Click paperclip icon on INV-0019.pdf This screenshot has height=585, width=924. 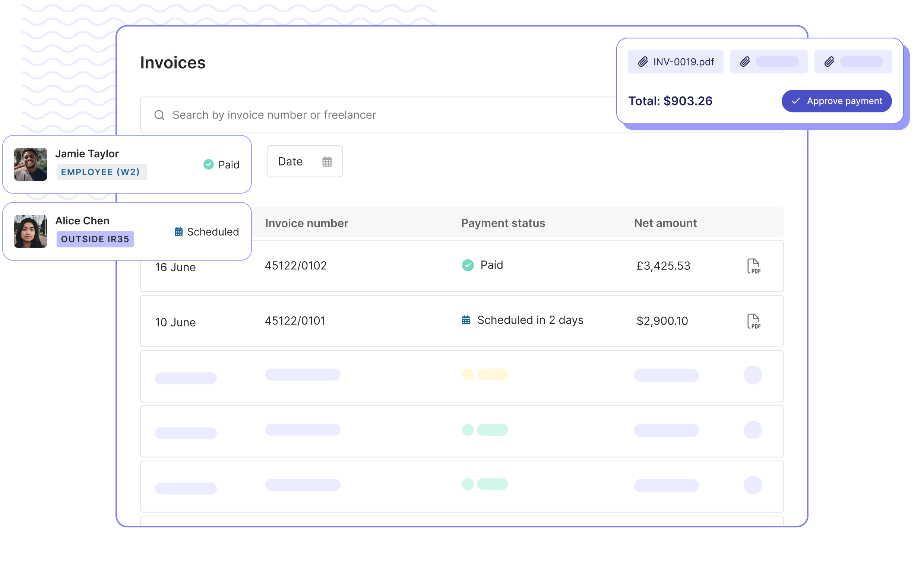coord(643,62)
